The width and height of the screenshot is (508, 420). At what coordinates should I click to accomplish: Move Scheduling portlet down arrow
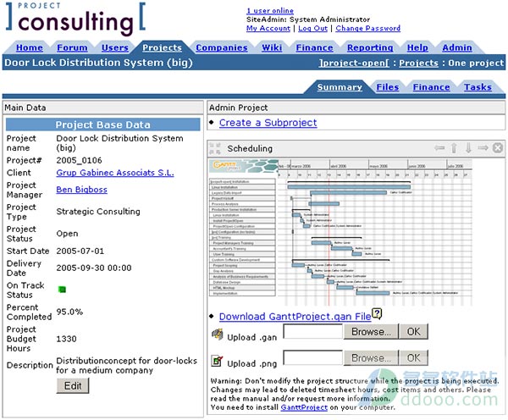click(x=468, y=148)
